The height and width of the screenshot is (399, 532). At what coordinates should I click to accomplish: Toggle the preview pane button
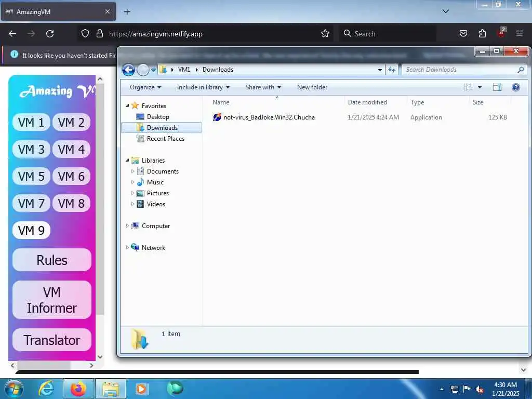[497, 87]
